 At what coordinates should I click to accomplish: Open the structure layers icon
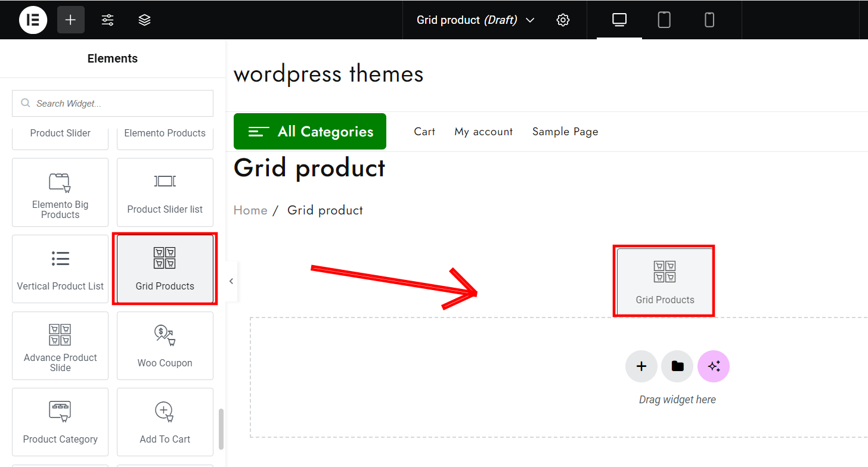[144, 20]
